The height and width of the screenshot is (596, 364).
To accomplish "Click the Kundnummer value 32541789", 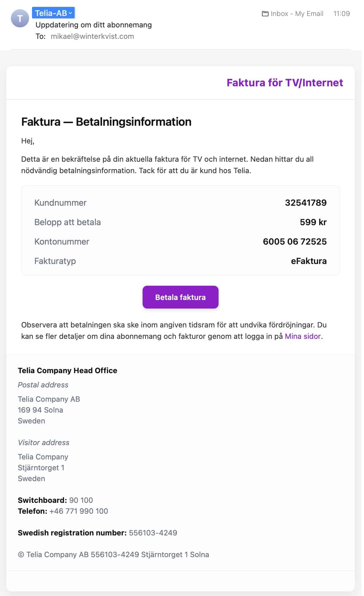I will [x=305, y=203].
